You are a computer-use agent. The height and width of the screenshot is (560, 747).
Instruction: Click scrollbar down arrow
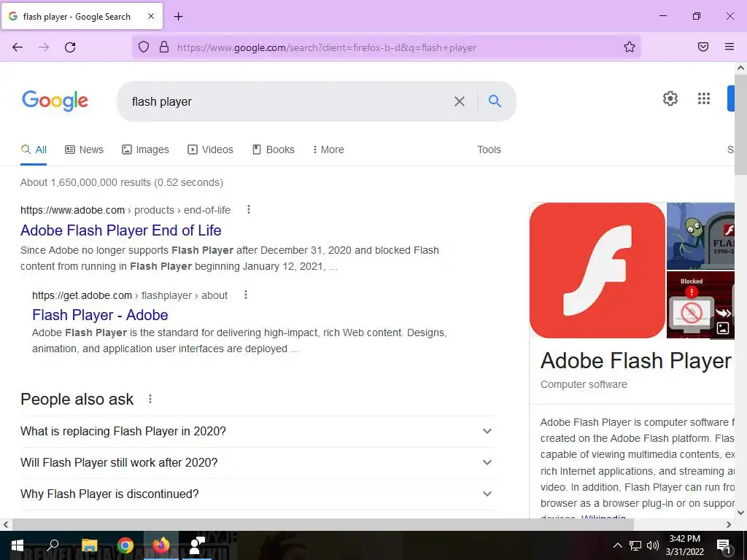coord(741,513)
